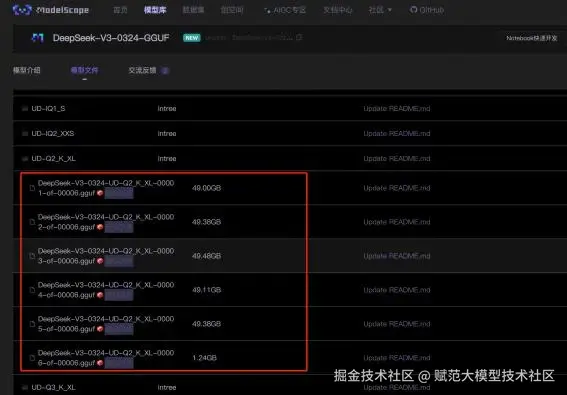Switch to the 模型介绍 tab
The width and height of the screenshot is (567, 395).
point(27,70)
